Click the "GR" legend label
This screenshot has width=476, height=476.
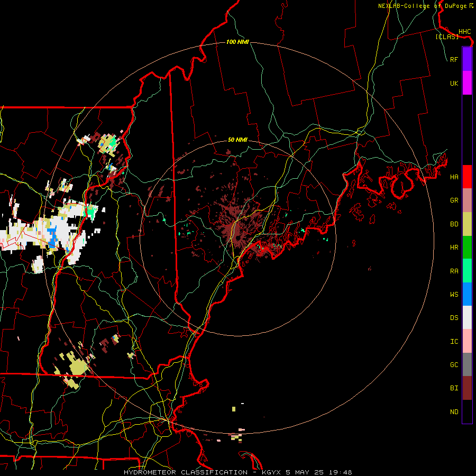point(454,200)
